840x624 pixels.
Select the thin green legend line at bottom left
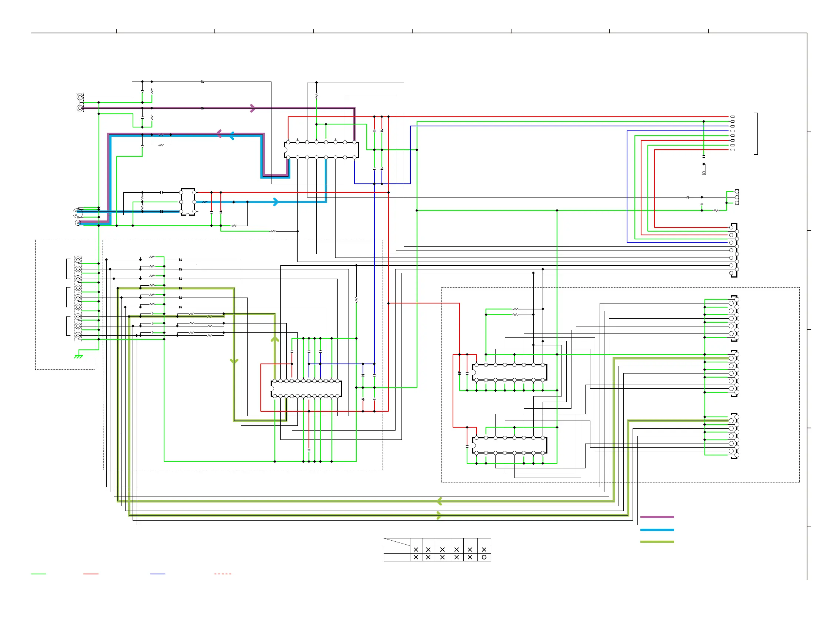point(38,574)
